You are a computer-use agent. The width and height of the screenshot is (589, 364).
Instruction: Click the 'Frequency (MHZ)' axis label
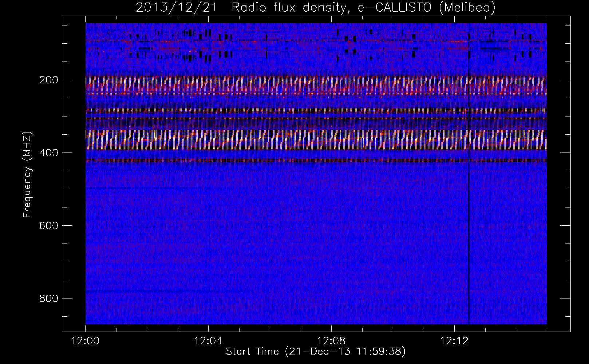coord(27,175)
